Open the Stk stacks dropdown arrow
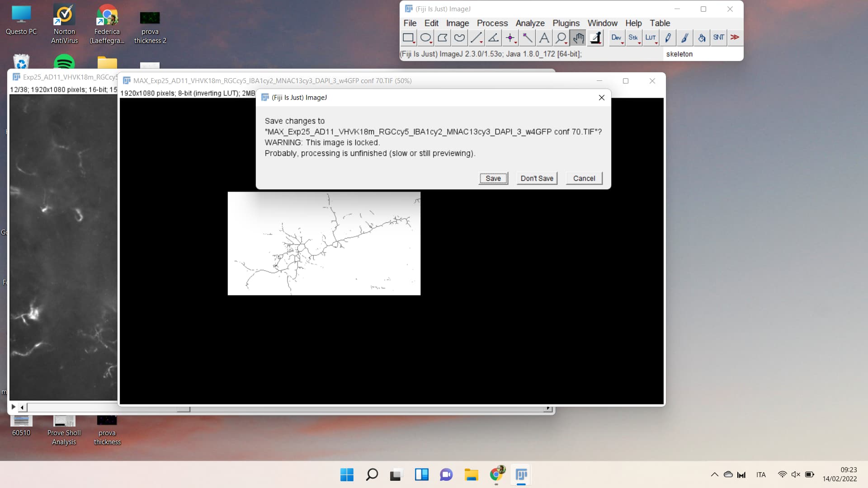This screenshot has width=868, height=488. [x=639, y=43]
